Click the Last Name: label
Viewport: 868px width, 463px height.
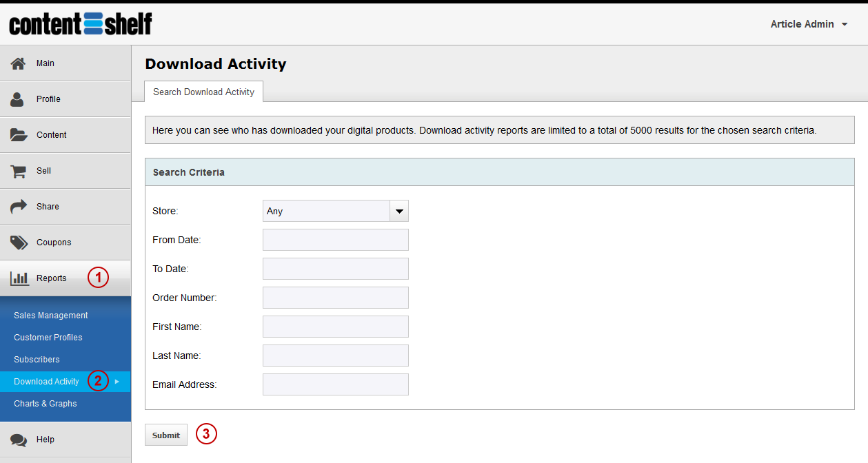pyautogui.click(x=176, y=356)
